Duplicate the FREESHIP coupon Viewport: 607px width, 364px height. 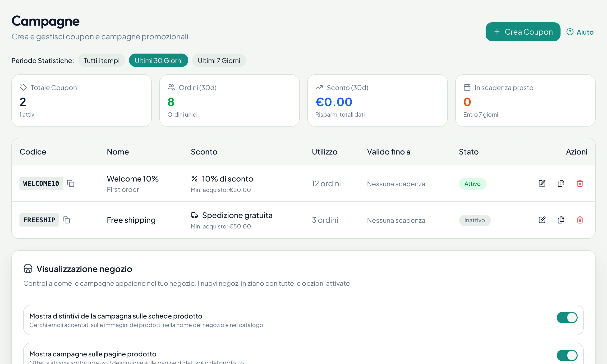point(561,220)
